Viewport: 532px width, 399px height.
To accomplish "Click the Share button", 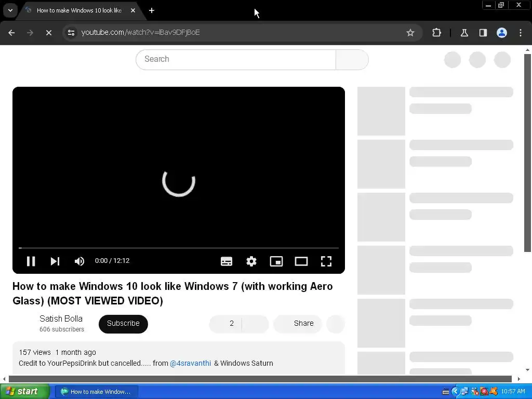I will point(297,324).
